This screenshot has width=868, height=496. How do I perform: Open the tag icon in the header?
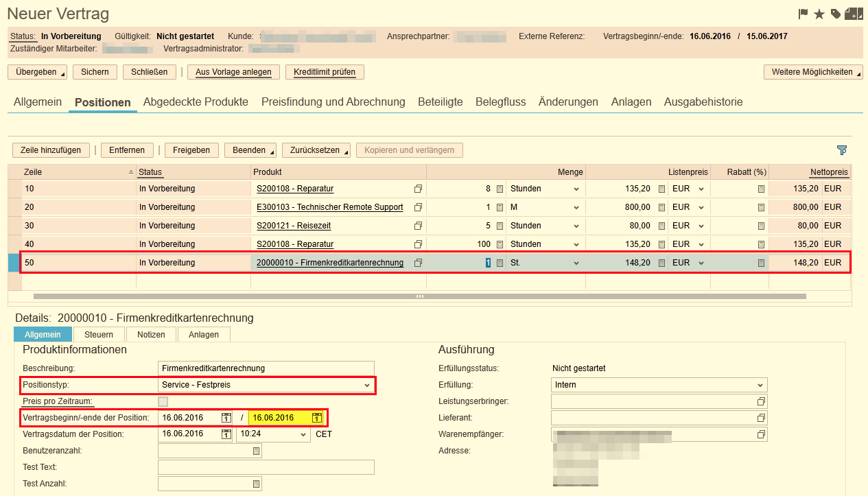835,14
